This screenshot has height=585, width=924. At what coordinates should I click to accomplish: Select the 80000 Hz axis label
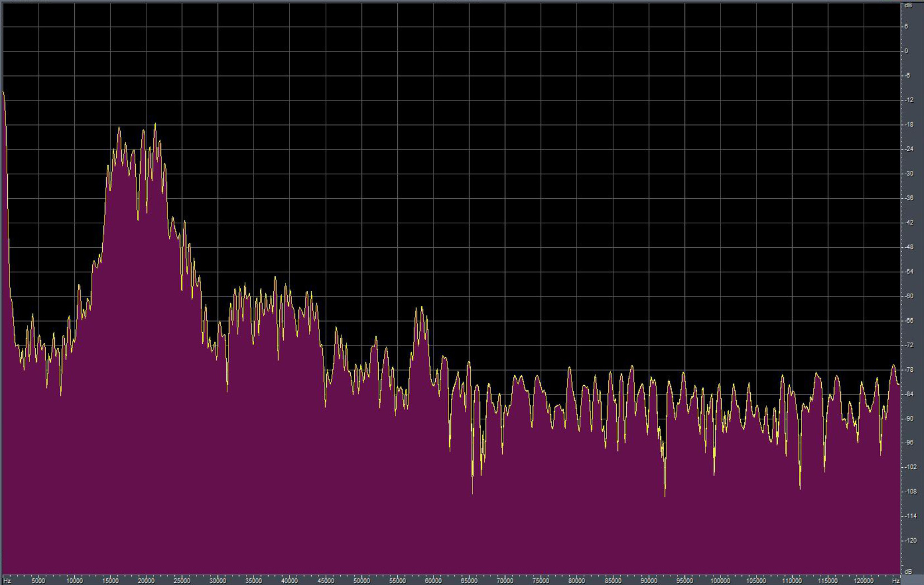tap(577, 581)
